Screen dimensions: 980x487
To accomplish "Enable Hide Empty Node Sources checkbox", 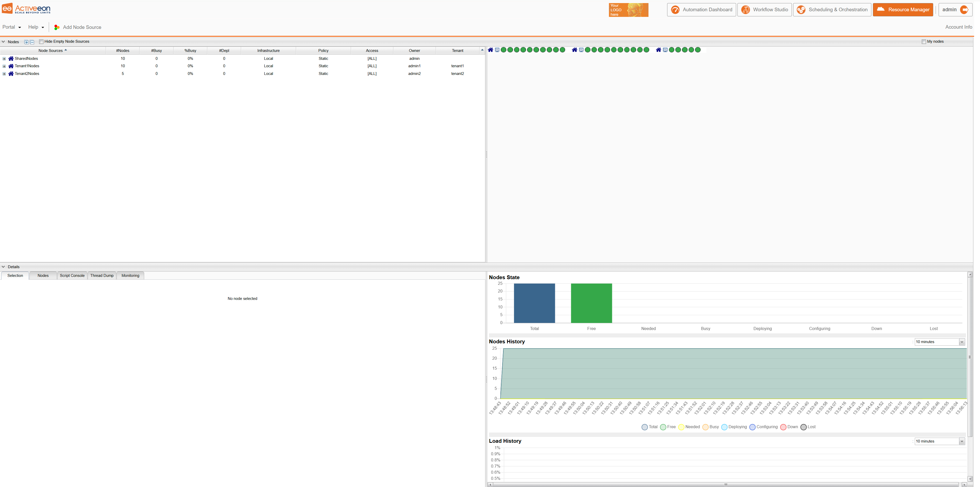I will point(41,41).
